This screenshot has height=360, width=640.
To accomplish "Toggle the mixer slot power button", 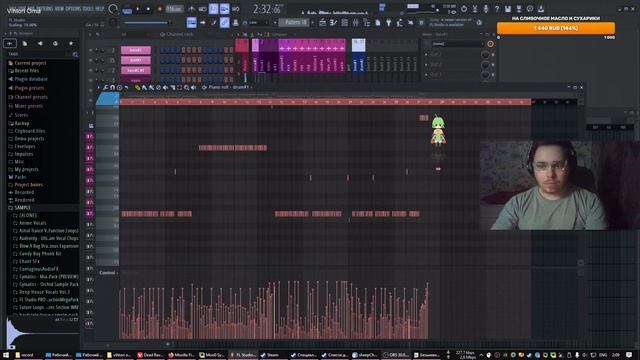I will click(490, 44).
